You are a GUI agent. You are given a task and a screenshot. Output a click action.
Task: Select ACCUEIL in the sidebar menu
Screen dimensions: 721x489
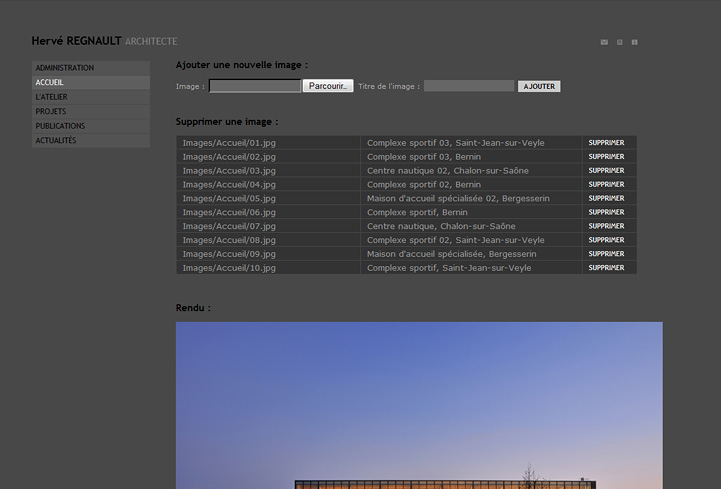click(x=91, y=82)
